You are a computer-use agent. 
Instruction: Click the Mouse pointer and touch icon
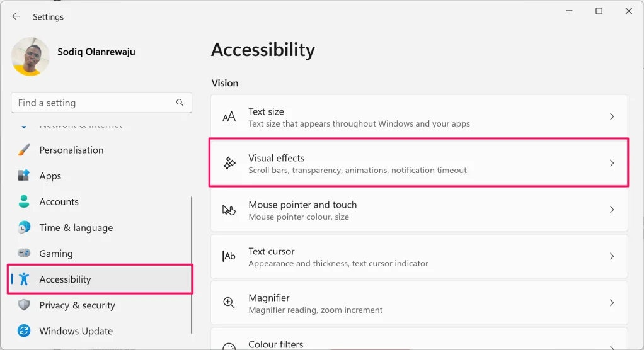tap(229, 210)
